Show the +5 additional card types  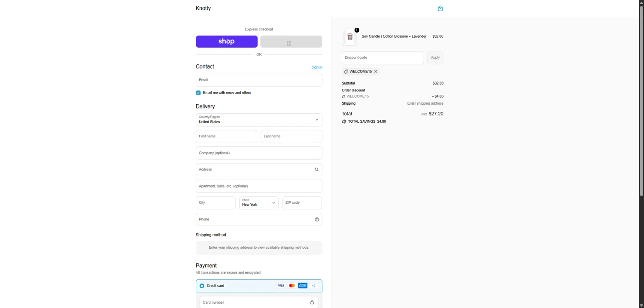point(313,286)
